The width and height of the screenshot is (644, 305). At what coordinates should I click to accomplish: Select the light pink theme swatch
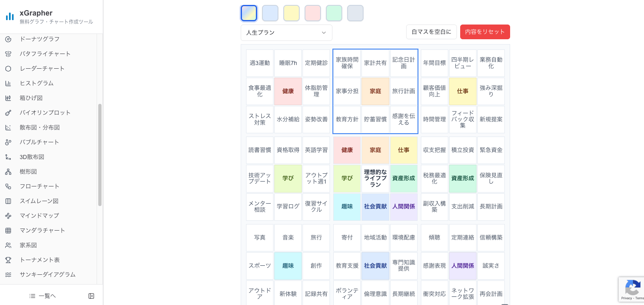313,13
